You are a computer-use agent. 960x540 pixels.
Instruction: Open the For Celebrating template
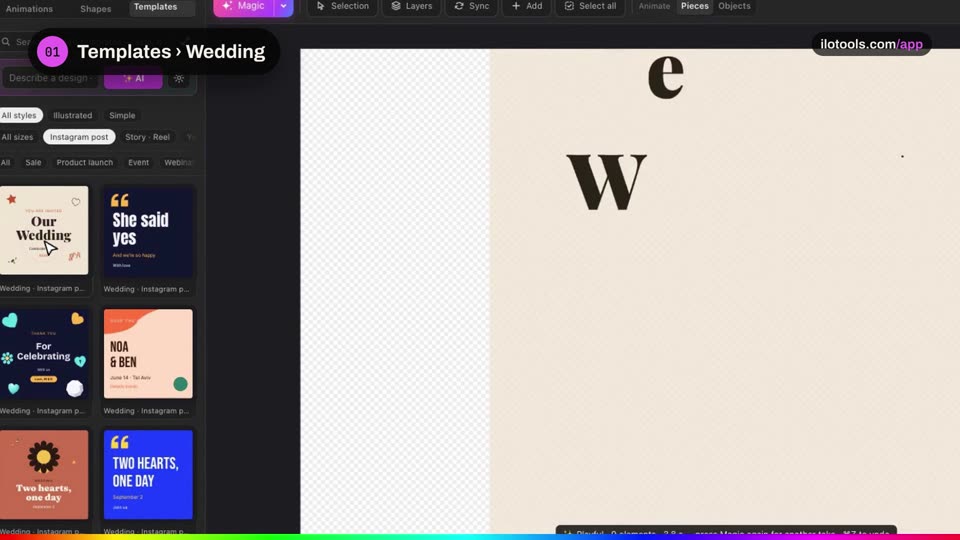[44, 353]
